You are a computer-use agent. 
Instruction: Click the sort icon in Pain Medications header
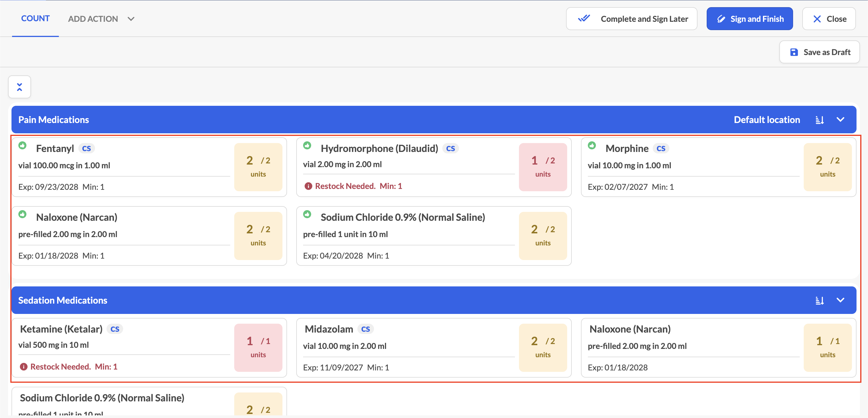(x=819, y=120)
